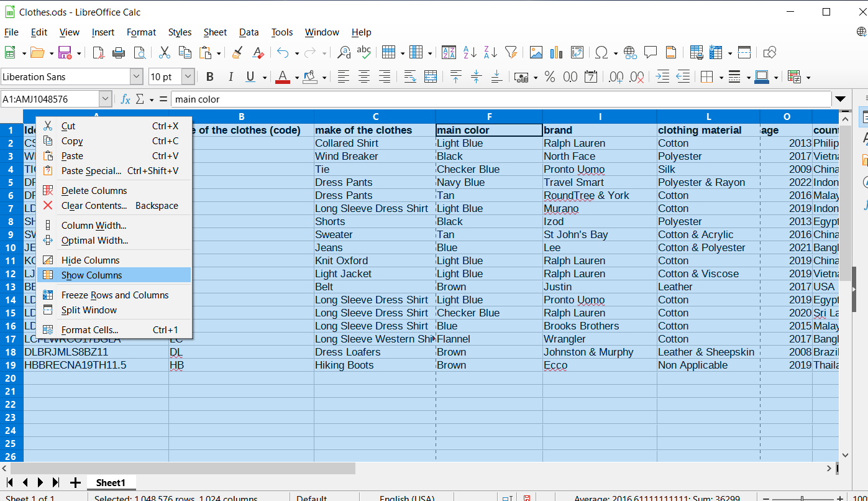Toggle the AutoFilter funnel icon
This screenshot has width=868, height=501.
click(x=511, y=53)
